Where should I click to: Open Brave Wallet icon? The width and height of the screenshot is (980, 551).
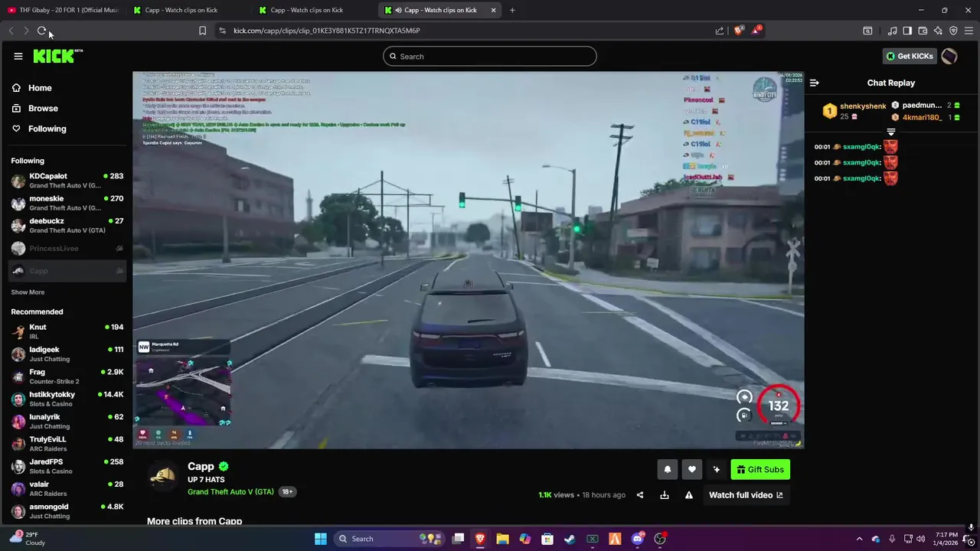[x=923, y=31]
